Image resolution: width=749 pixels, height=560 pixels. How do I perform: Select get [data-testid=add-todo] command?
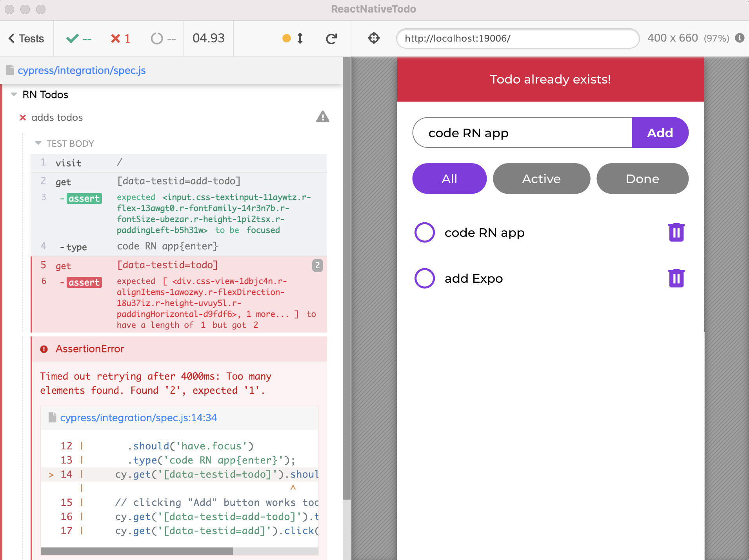tap(179, 181)
